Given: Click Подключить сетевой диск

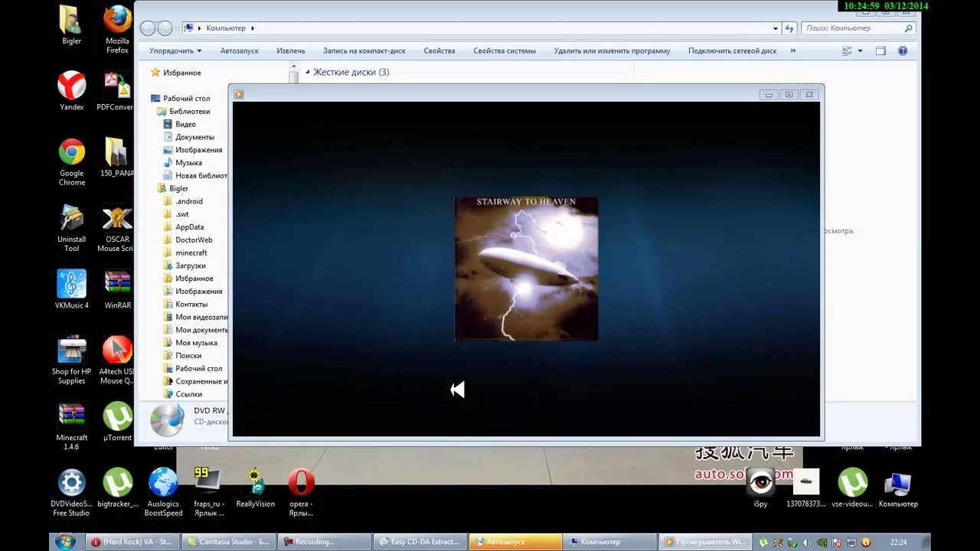Looking at the screenshot, I should pos(732,51).
